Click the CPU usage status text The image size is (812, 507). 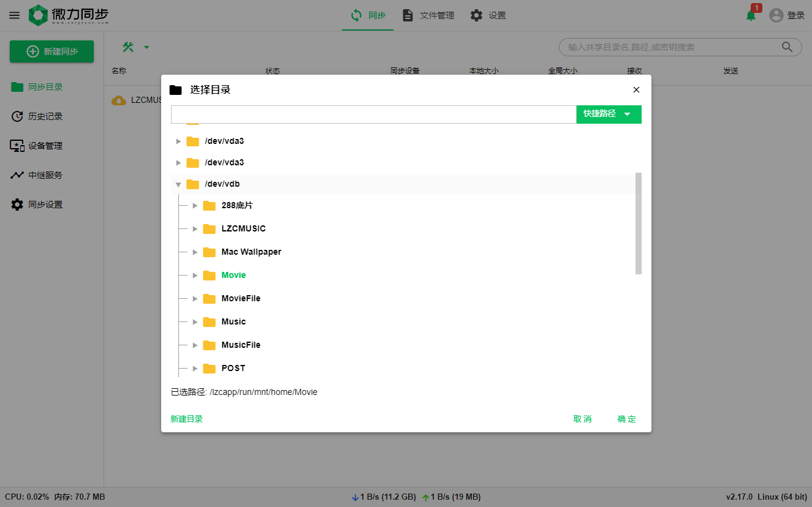pos(27,497)
